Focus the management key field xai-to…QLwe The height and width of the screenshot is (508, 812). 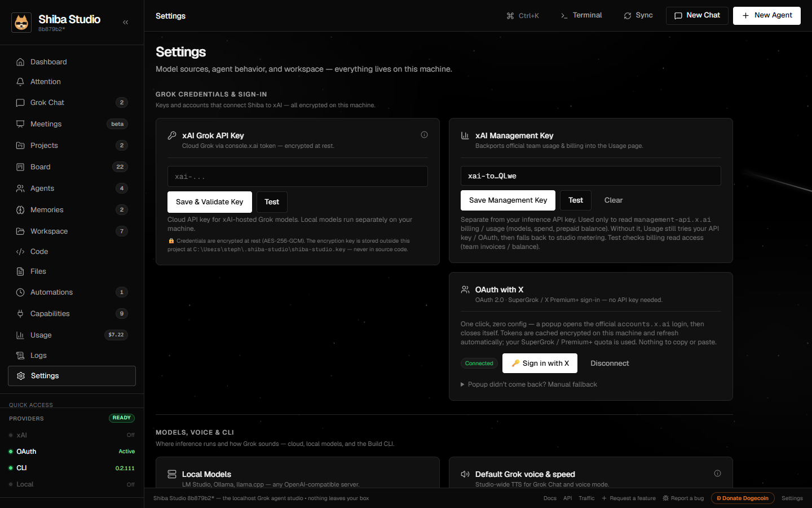click(x=591, y=176)
